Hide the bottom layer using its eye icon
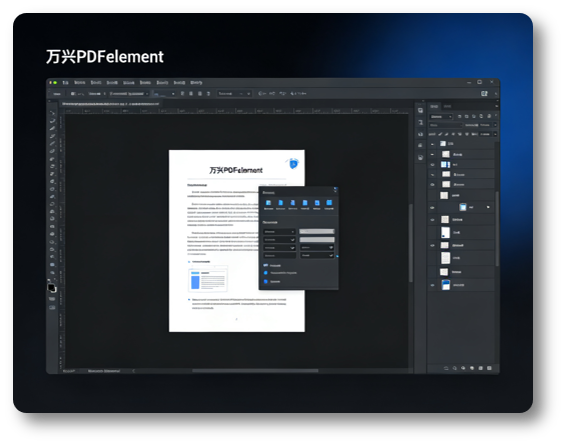Screen dimensions: 565x445 pos(432,285)
